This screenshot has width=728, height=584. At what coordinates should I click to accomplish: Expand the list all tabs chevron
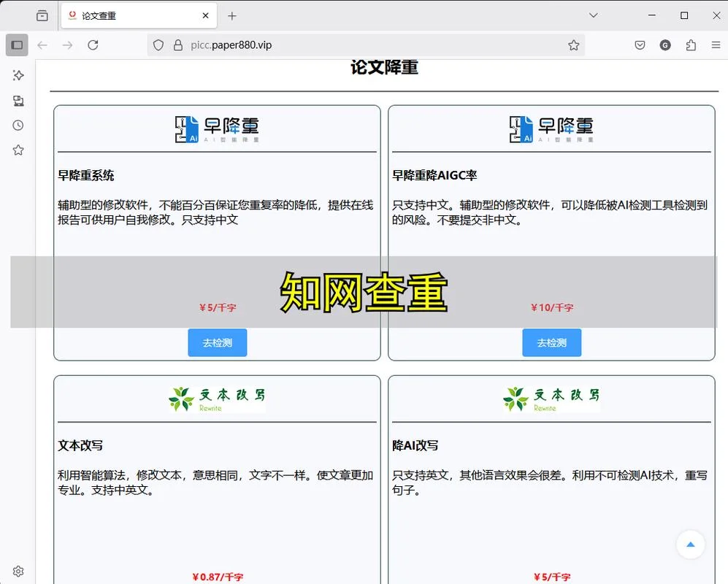(x=594, y=15)
